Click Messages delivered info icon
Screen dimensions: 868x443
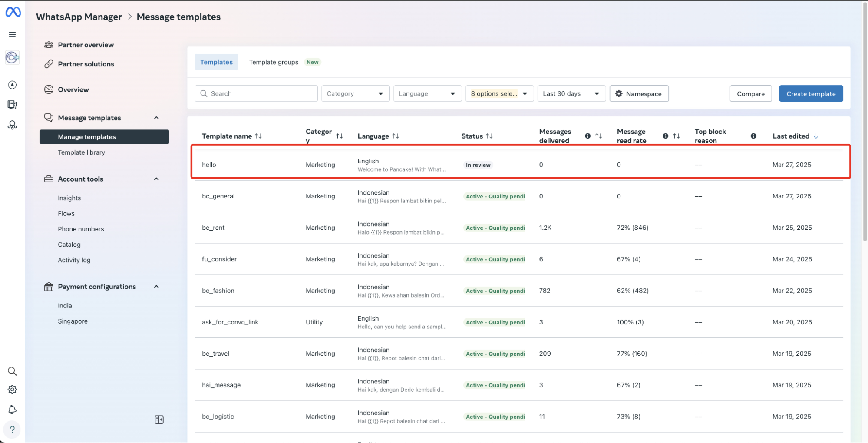tap(587, 136)
